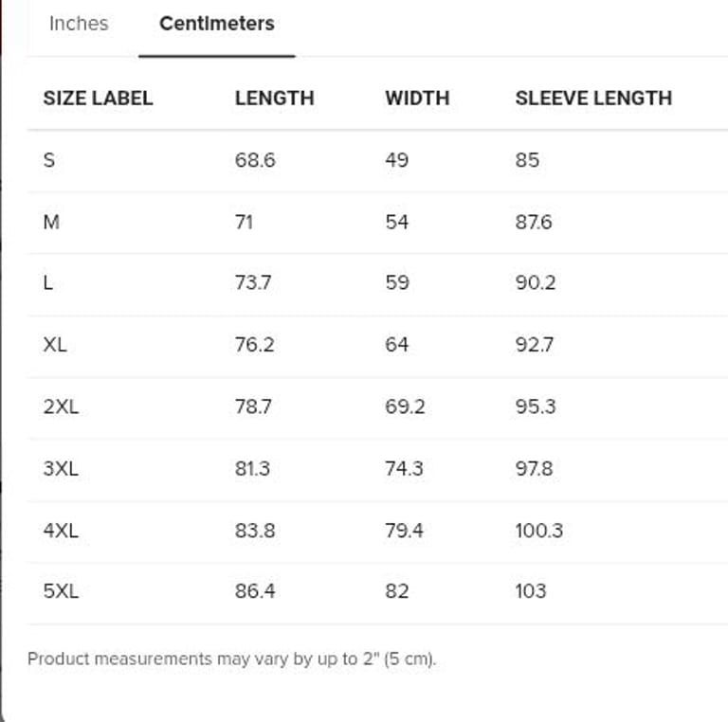Select the 4XL size row label

click(x=61, y=530)
